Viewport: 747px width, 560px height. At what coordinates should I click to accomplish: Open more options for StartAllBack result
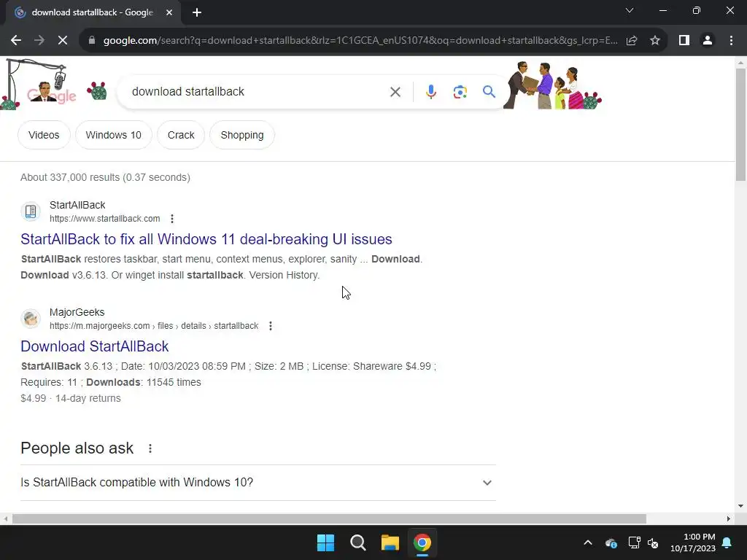point(172,219)
